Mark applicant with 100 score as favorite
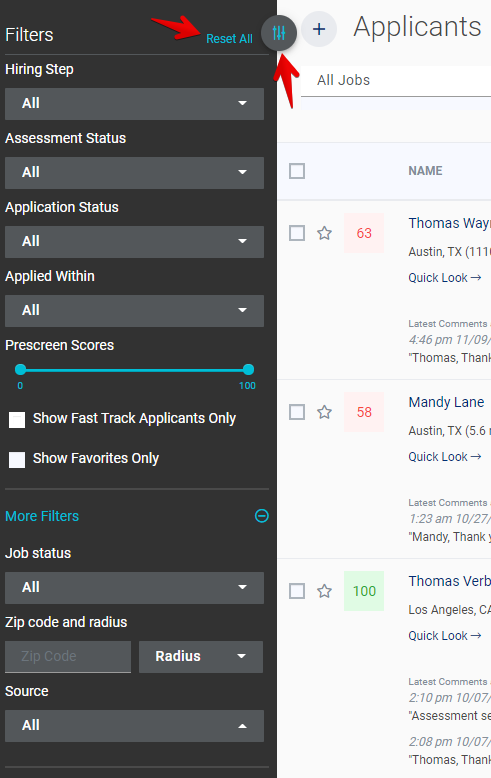Screen dimensions: 491x778 [x=324, y=591]
